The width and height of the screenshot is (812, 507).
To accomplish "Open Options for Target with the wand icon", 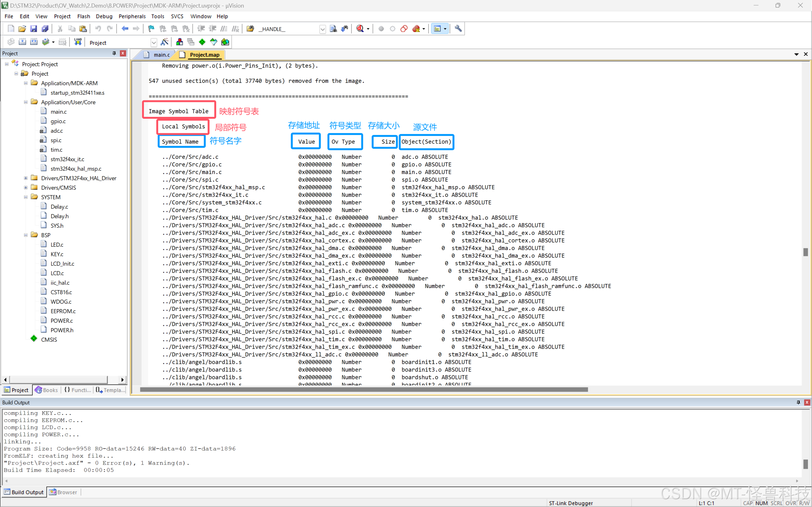I will coord(165,42).
